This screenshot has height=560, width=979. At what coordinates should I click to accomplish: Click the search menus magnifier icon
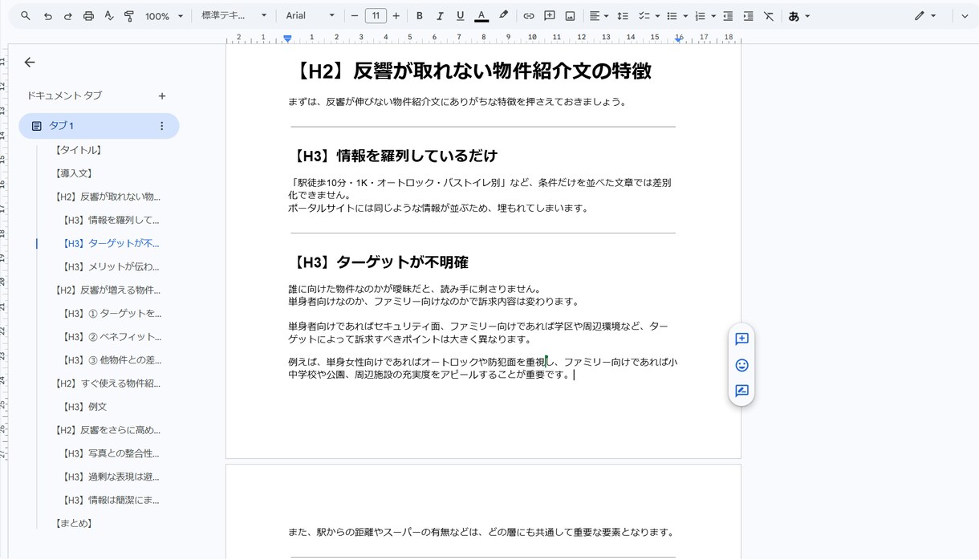(26, 16)
